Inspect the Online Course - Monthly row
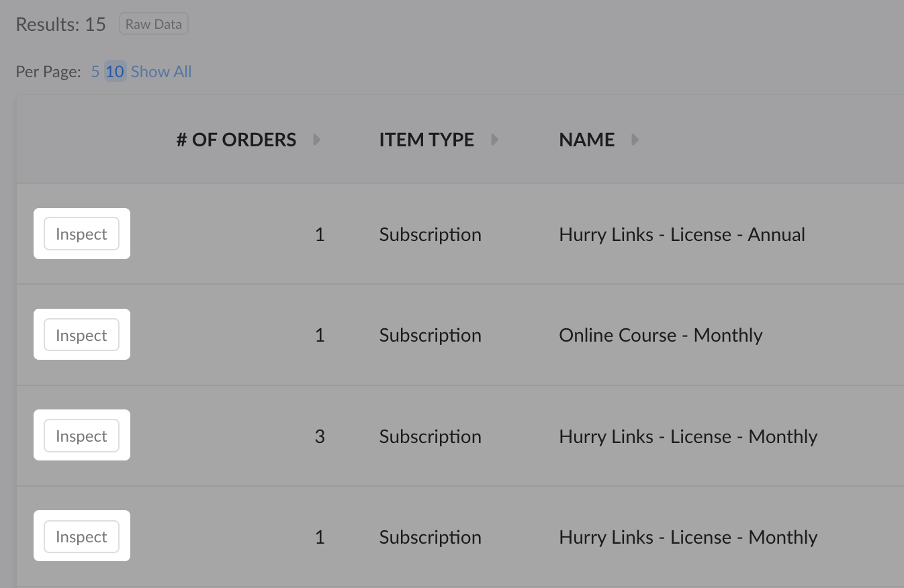904x588 pixels. (x=81, y=335)
